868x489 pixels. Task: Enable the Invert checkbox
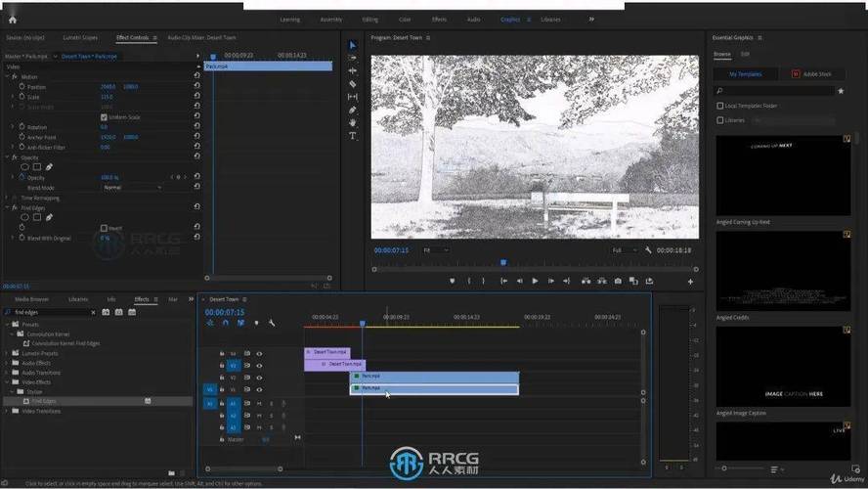[104, 228]
